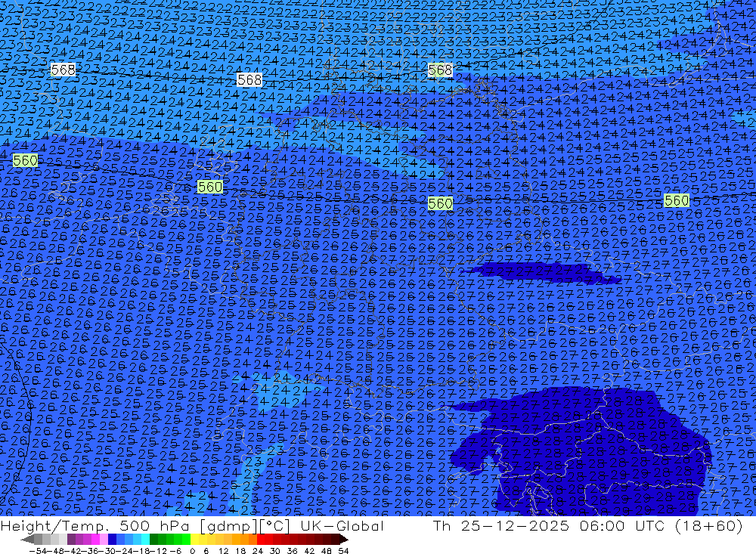Click the '06:00 UTC' time text
Viewport: 756px width, 554px height.
[621, 526]
